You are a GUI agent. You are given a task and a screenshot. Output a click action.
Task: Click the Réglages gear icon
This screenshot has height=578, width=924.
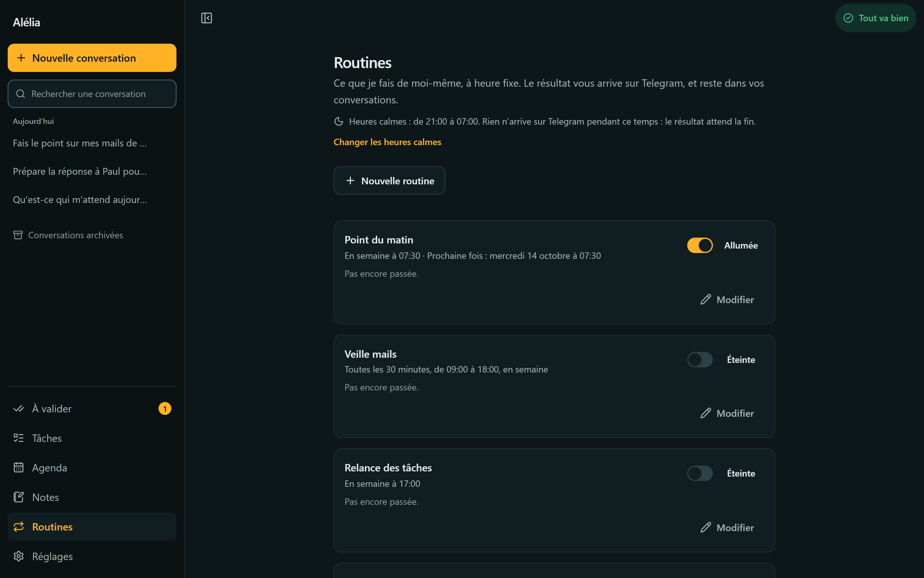[x=19, y=556]
